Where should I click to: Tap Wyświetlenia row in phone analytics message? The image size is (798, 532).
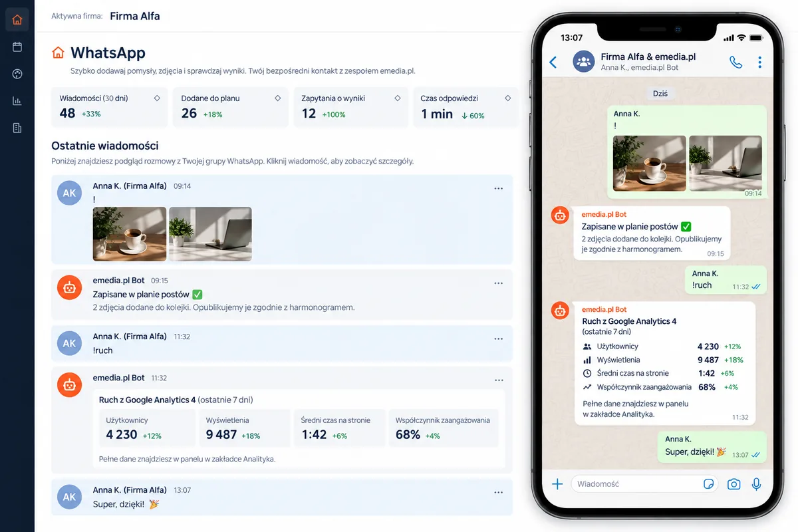point(662,360)
